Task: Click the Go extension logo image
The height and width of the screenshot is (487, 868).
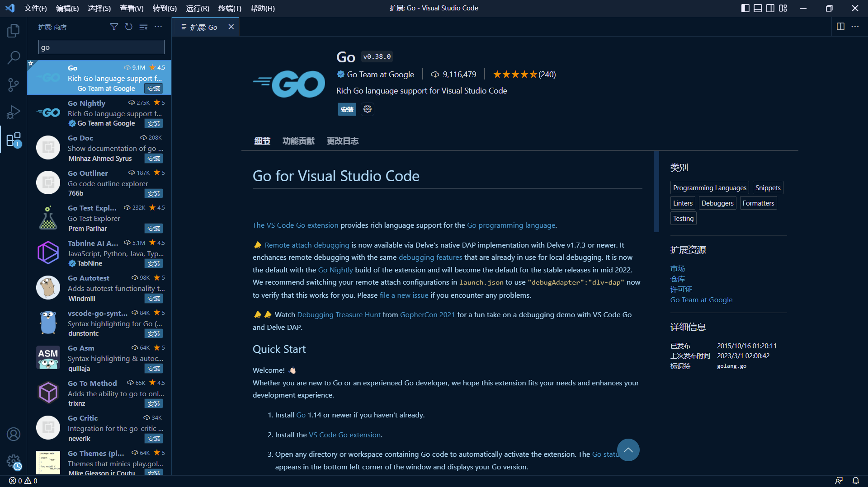Action: tap(289, 84)
